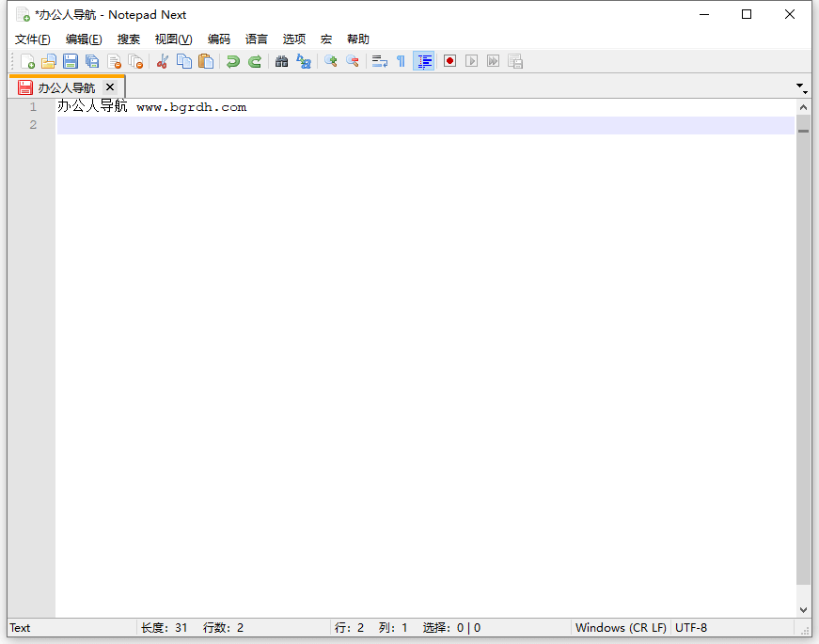Click the scrollbar down arrow
Viewport: 819px width, 644px height.
point(803,609)
